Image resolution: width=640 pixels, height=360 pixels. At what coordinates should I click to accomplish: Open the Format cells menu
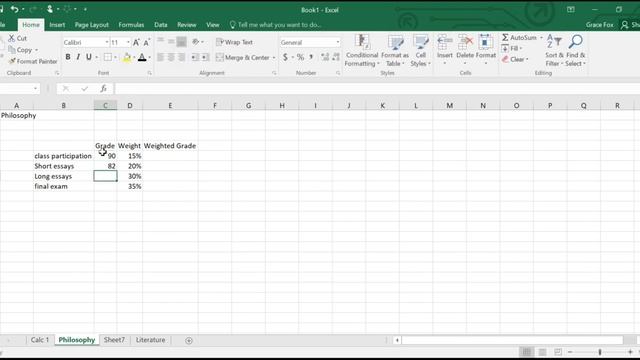click(486, 51)
